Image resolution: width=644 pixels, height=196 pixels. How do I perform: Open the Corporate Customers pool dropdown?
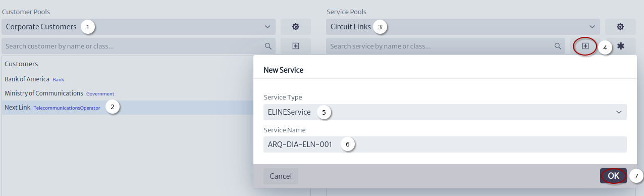(x=139, y=27)
